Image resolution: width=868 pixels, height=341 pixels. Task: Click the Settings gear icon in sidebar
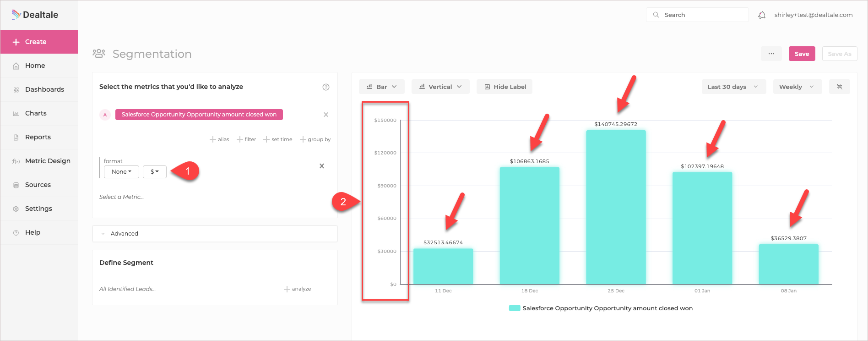(16, 209)
